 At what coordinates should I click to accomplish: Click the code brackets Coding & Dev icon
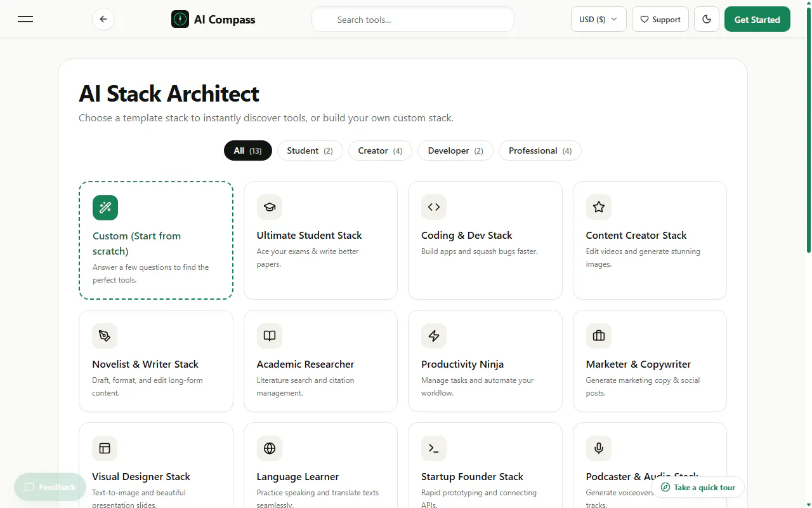[x=434, y=207]
